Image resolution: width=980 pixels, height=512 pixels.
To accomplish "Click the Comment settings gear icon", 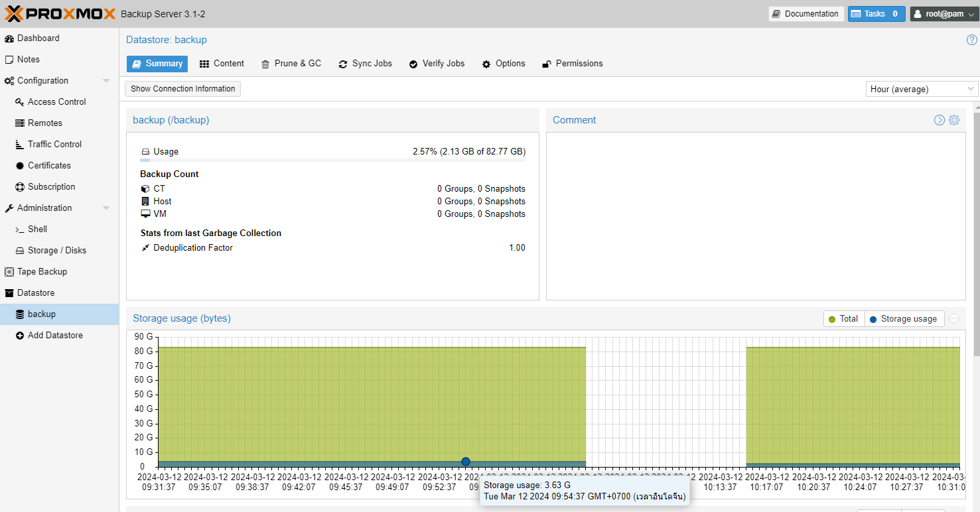I will 954,120.
